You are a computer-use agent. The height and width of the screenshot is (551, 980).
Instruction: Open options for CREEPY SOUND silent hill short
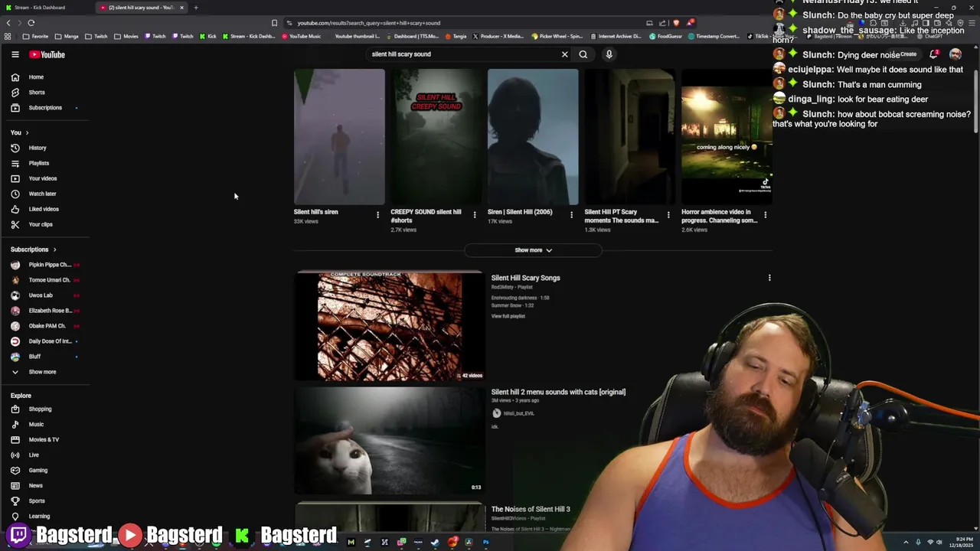(474, 215)
